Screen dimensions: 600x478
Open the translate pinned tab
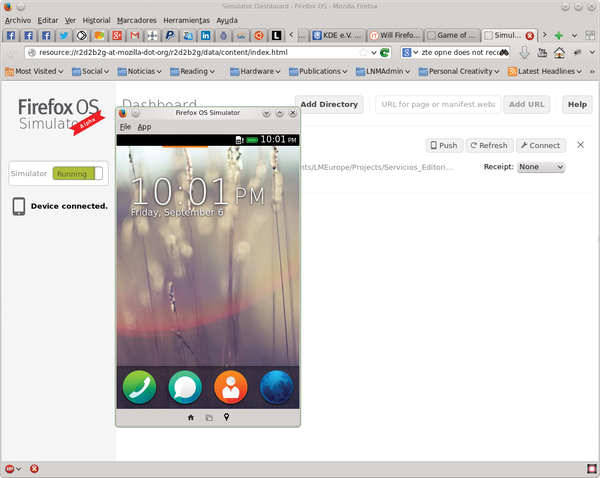click(188, 36)
